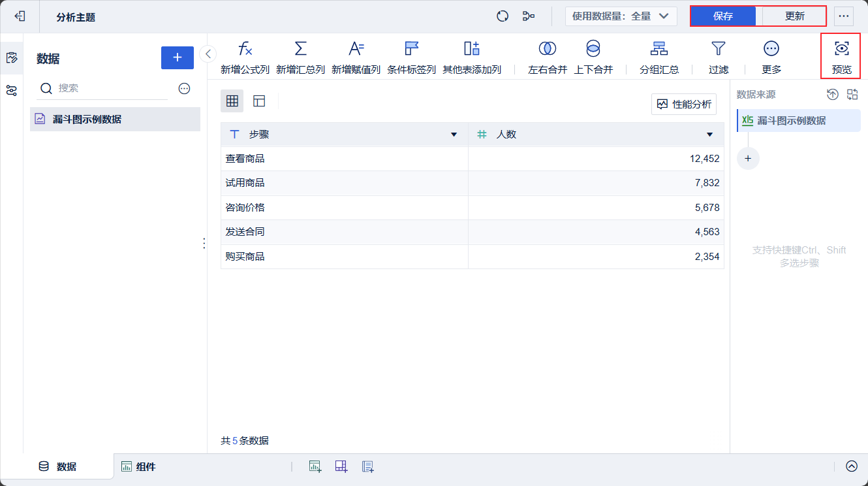Switch to grid table view

[232, 101]
